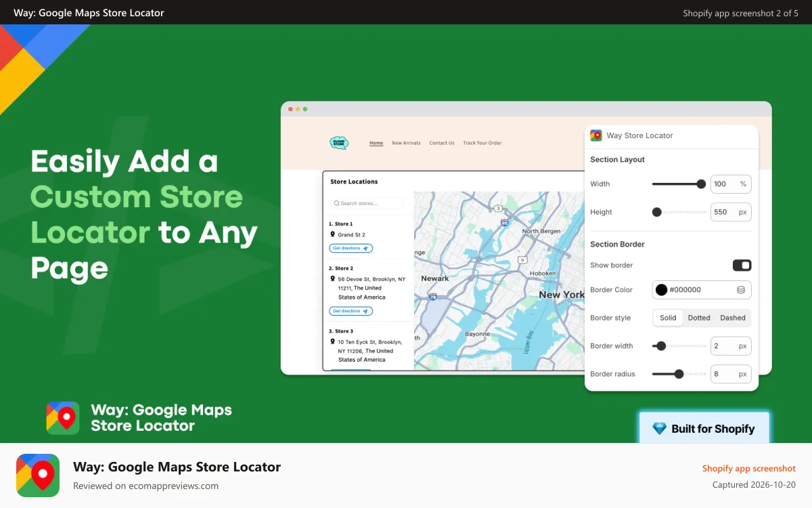The height and width of the screenshot is (508, 812).
Task: Click the Section Border heading
Action: (x=617, y=245)
